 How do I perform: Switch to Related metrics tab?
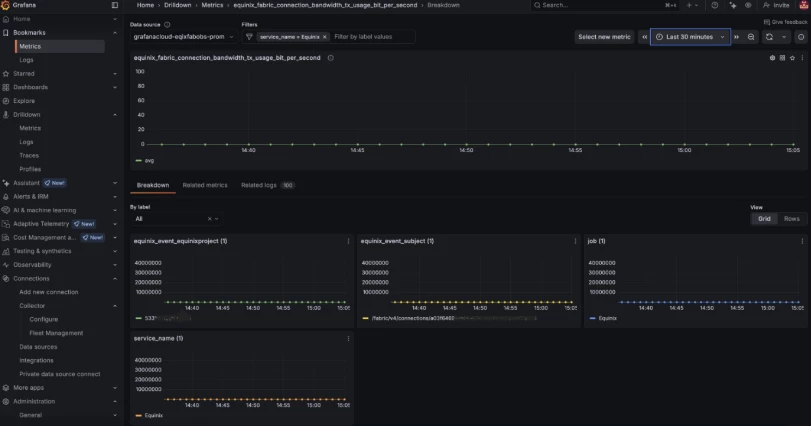[x=205, y=185]
